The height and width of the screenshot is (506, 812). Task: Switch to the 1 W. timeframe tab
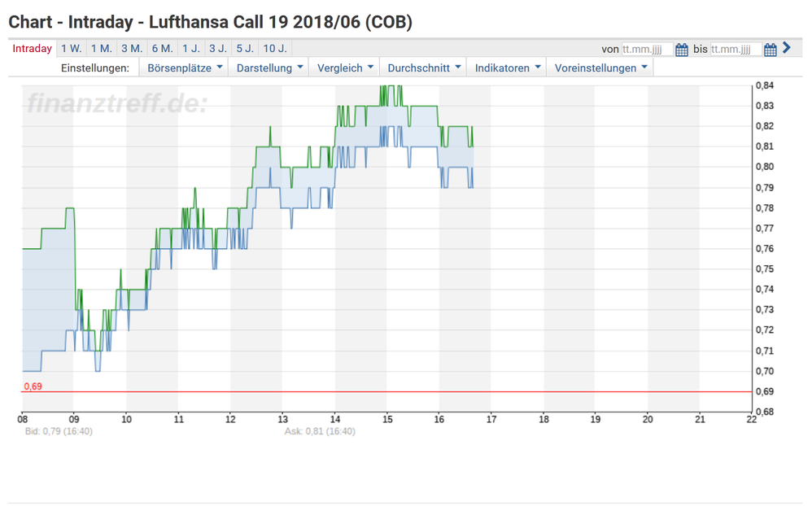coord(72,49)
